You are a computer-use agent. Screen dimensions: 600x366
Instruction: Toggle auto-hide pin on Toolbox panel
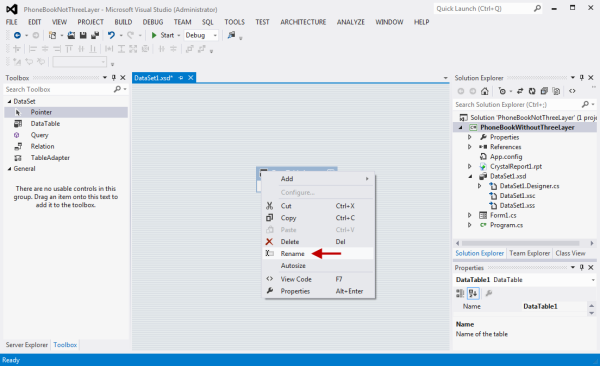(x=114, y=78)
